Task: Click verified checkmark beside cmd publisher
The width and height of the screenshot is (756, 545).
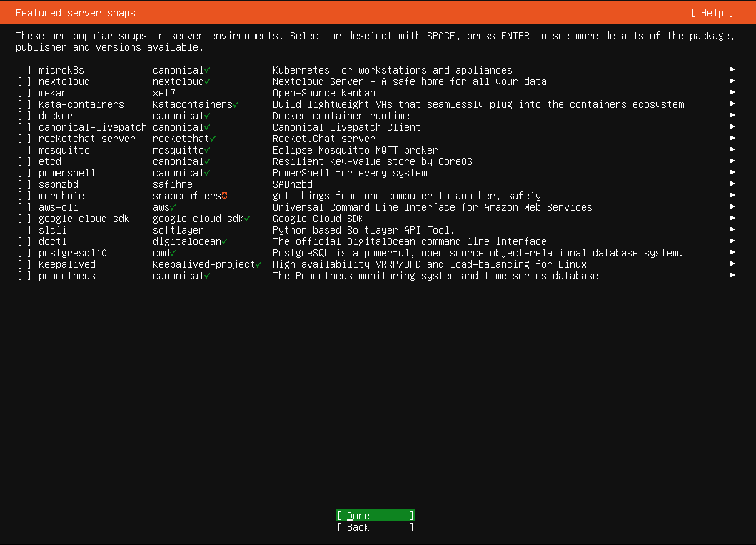Action: pos(173,253)
